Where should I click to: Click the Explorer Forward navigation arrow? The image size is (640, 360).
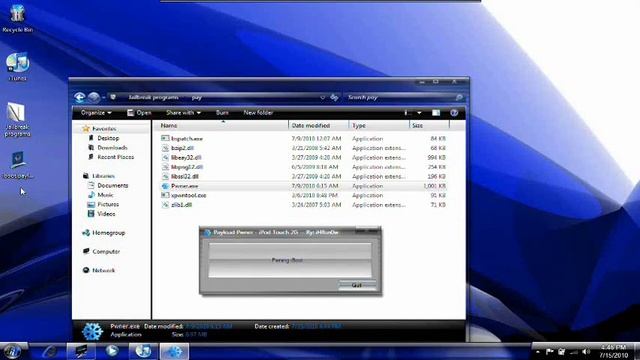point(94,97)
